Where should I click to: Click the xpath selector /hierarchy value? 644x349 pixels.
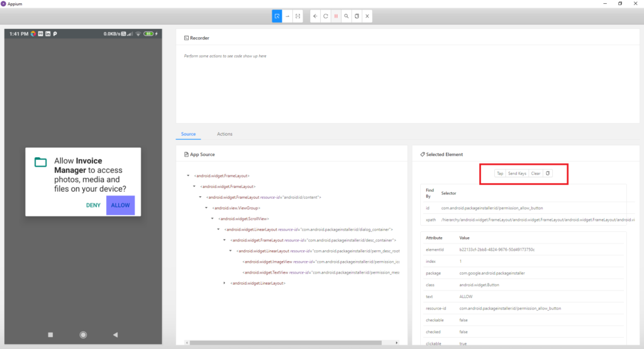pos(538,219)
